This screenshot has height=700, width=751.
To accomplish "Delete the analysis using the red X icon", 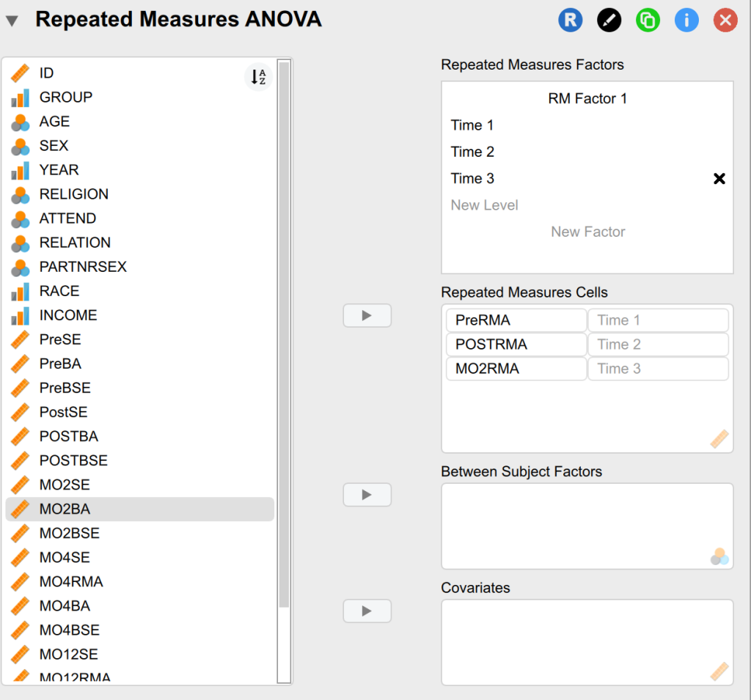I will click(725, 20).
